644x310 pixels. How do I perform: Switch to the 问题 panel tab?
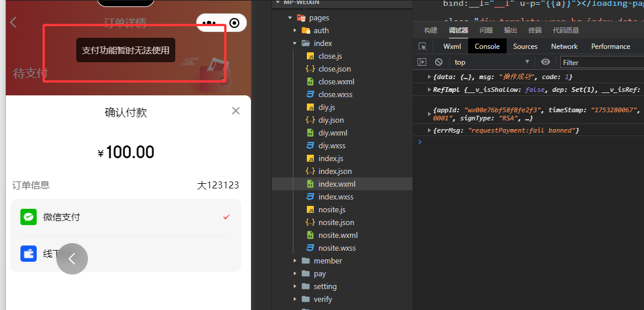[x=486, y=30]
